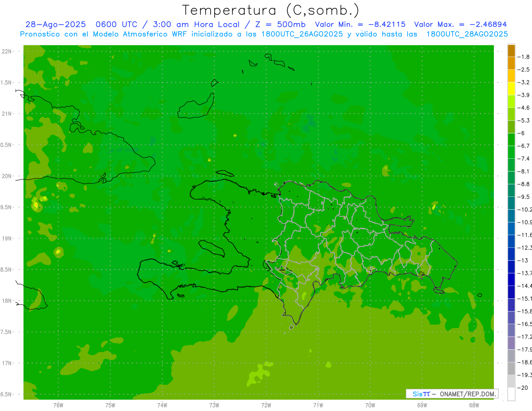The image size is (532, 411).
Task: Click the '-13' colorbar label
Action: pos(523,260)
